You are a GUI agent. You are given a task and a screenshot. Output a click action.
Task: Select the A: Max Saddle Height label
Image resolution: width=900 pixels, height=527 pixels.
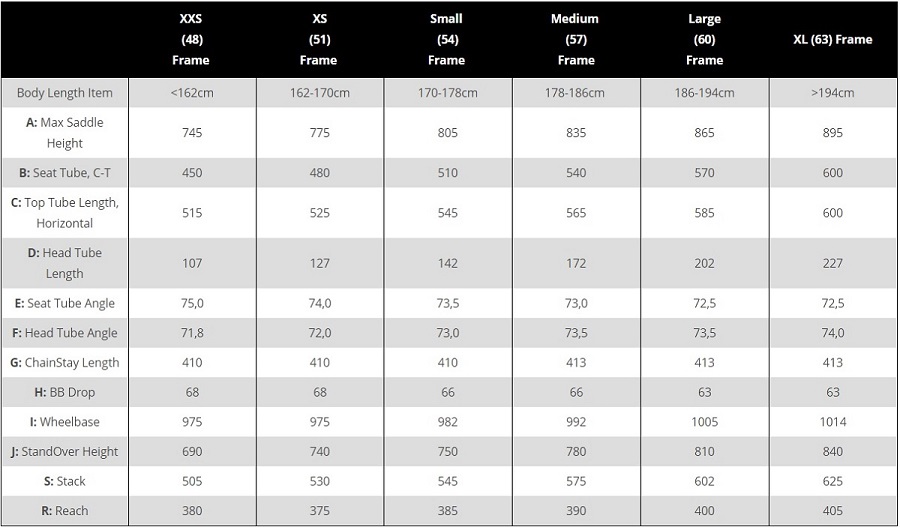64,133
